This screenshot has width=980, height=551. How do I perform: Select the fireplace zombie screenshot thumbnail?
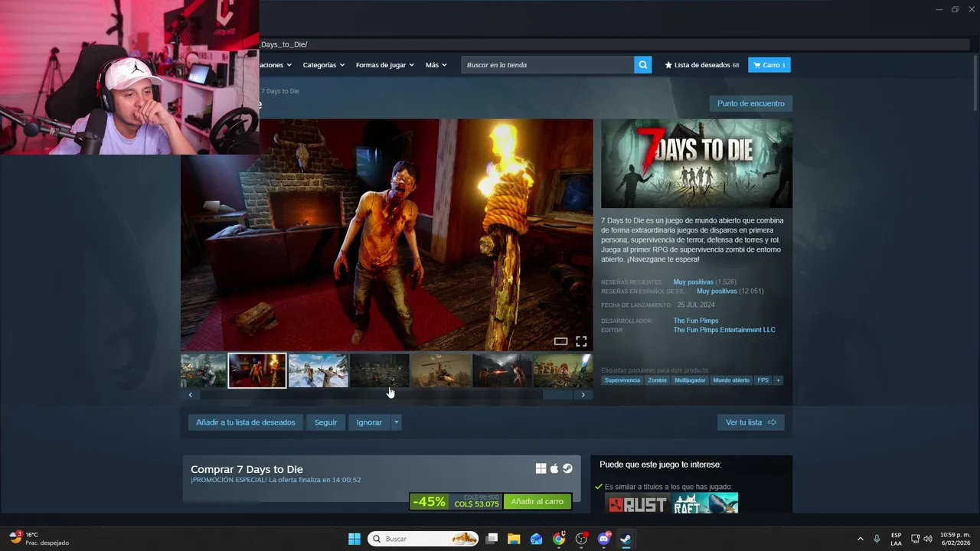257,370
